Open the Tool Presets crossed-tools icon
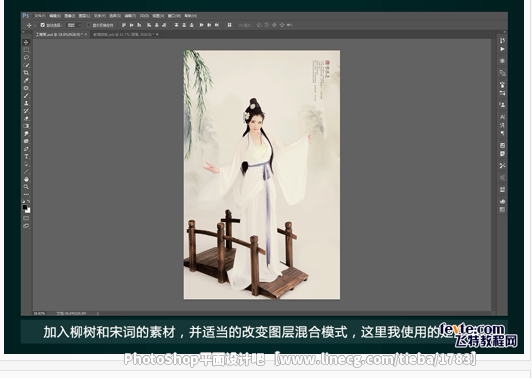The image size is (532, 378). pos(502,166)
